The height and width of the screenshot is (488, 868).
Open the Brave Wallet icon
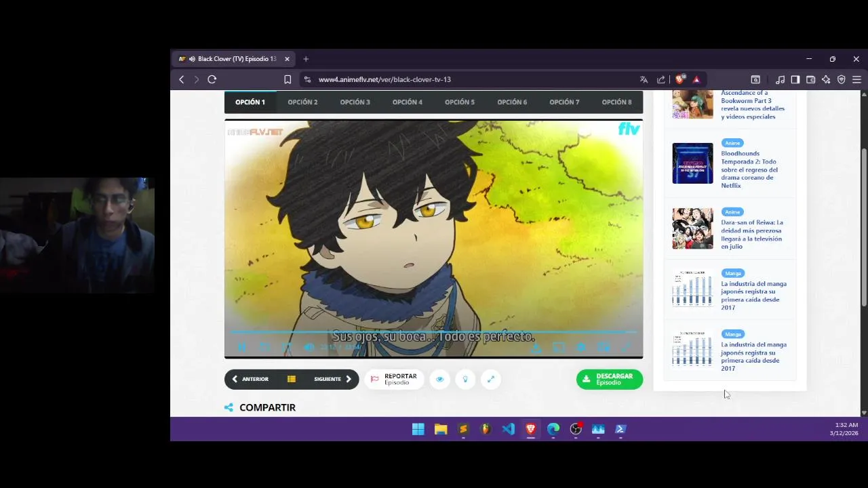coord(810,79)
